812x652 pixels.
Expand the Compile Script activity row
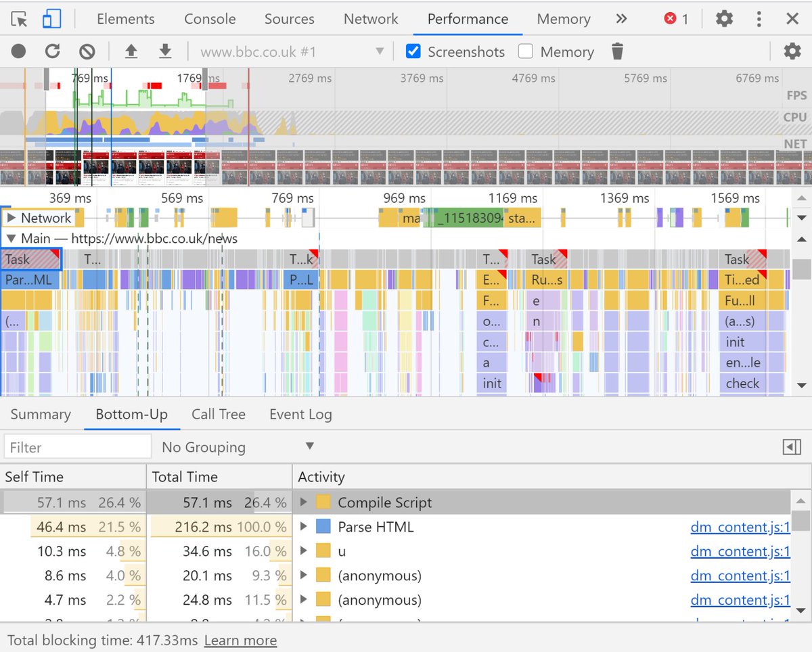303,502
